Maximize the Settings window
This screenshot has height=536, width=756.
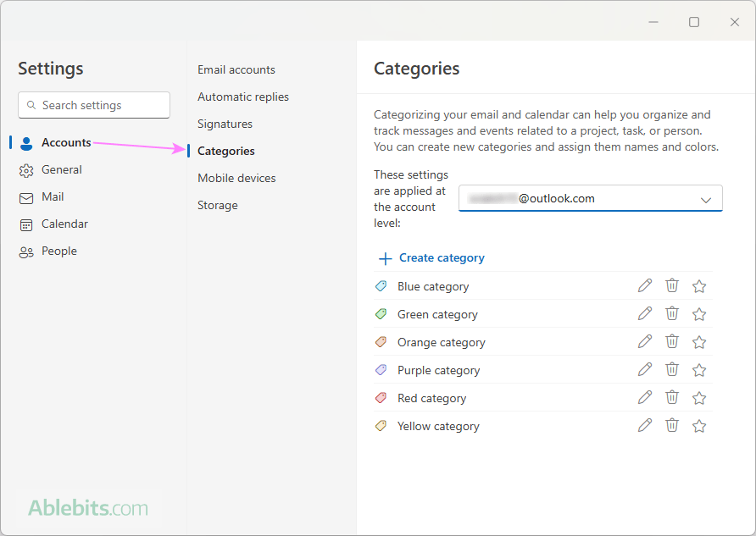tap(694, 22)
